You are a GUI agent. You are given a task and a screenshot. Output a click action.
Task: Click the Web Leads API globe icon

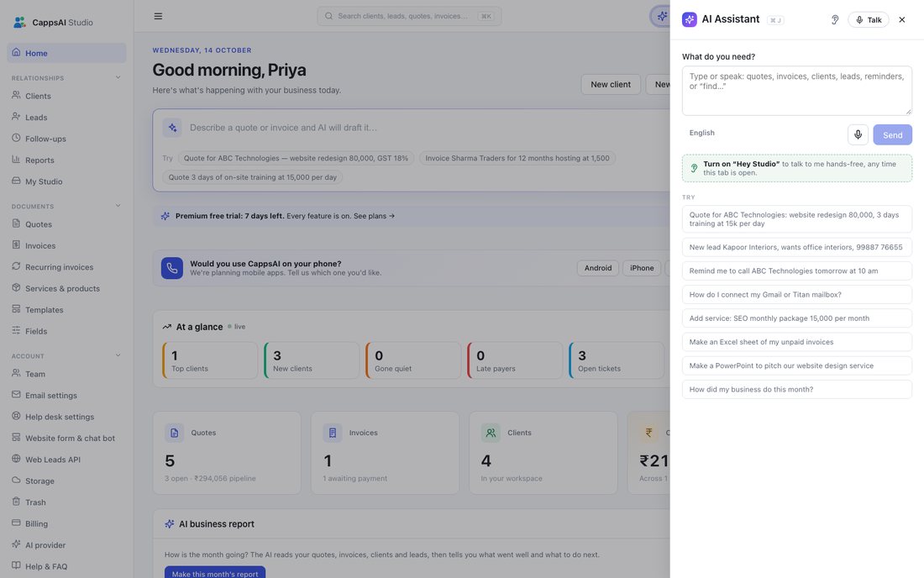pos(16,459)
